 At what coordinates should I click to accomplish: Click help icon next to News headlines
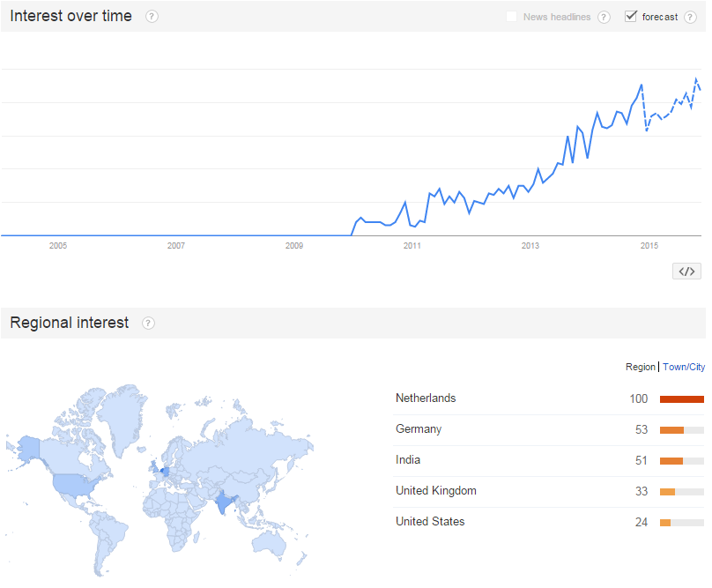[604, 18]
